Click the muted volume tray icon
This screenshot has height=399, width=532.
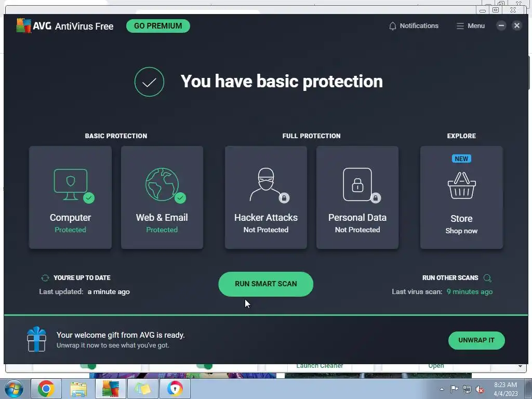(x=480, y=390)
